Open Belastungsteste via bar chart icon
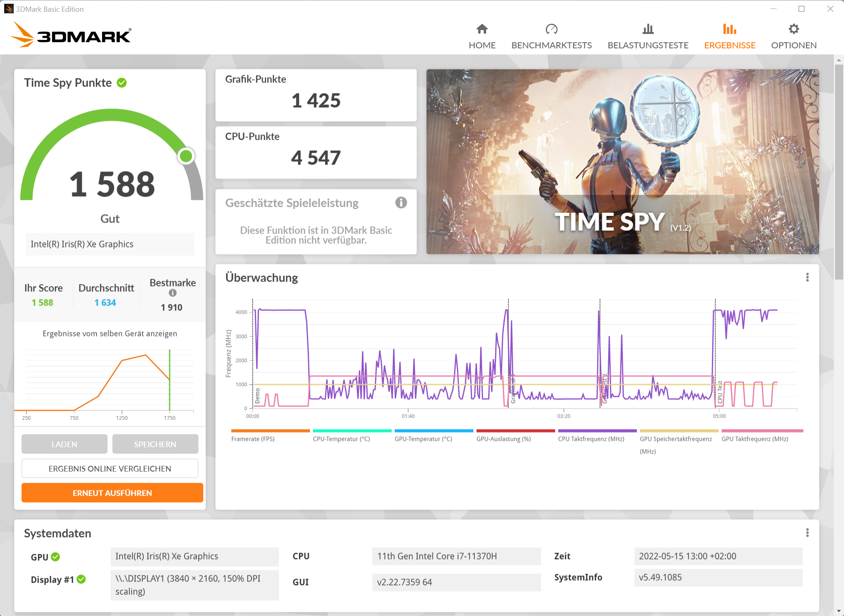 (648, 29)
